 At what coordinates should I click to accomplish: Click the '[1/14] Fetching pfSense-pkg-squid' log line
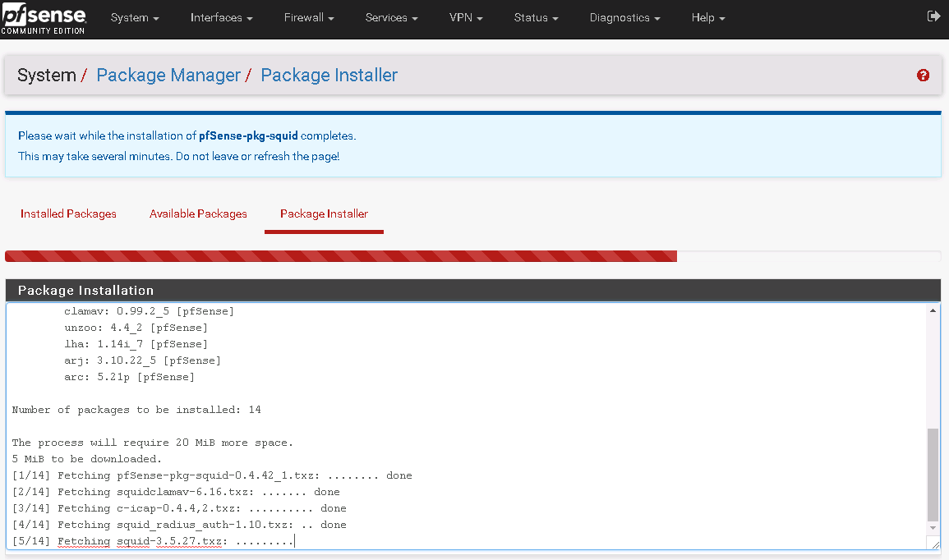212,475
